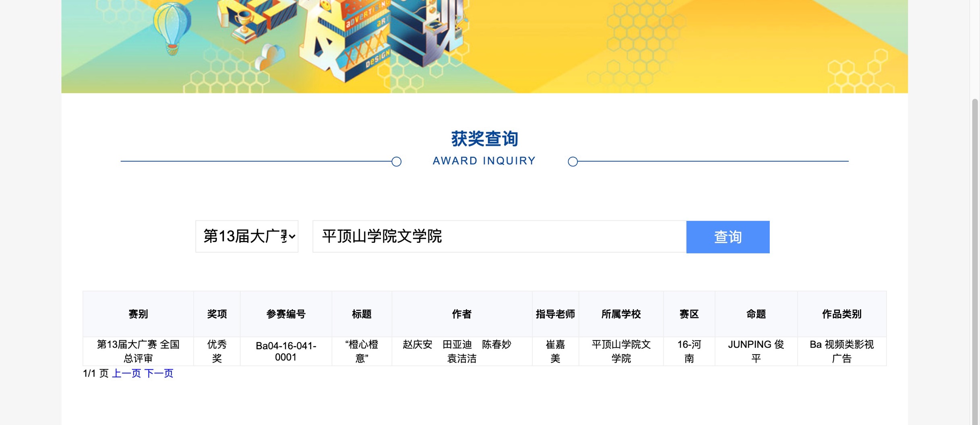The width and height of the screenshot is (980, 425).
Task: Click the 指导老师 column header
Action: [x=555, y=314]
